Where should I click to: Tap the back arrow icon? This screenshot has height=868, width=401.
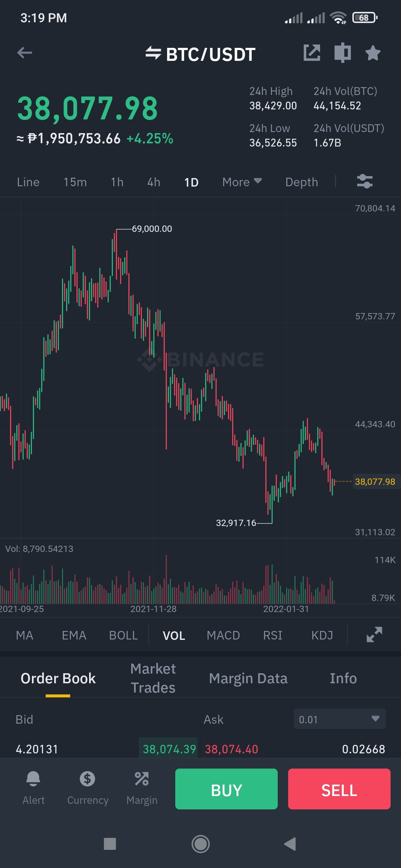pos(25,53)
